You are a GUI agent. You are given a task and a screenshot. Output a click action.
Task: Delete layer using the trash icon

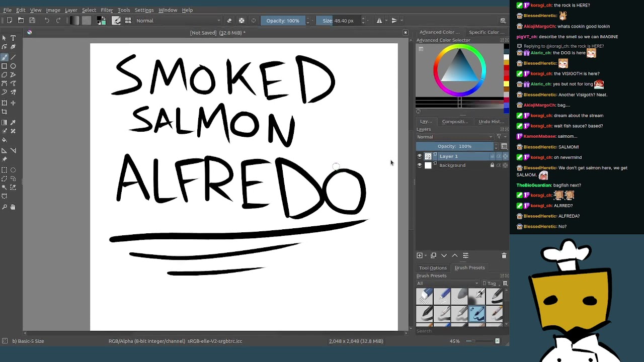point(504,256)
